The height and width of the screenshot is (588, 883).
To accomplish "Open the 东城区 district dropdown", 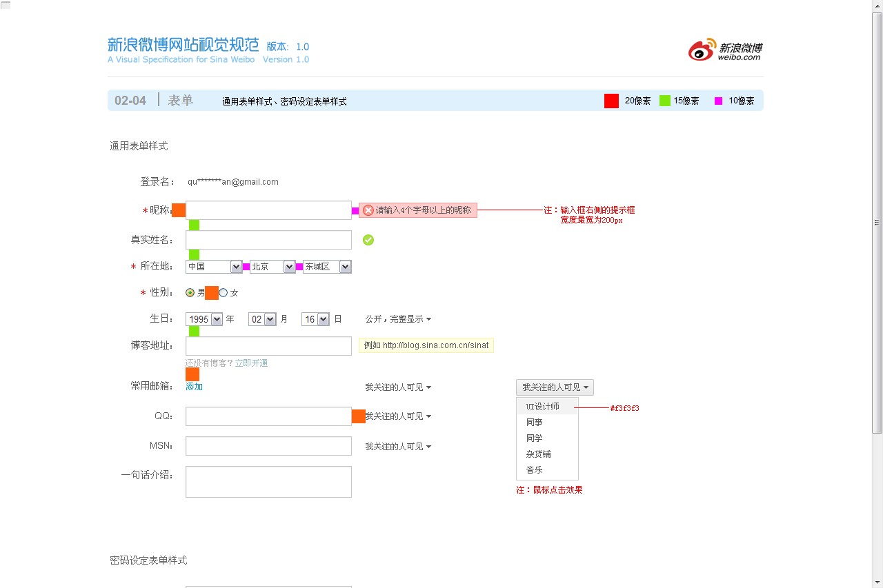I will click(327, 267).
